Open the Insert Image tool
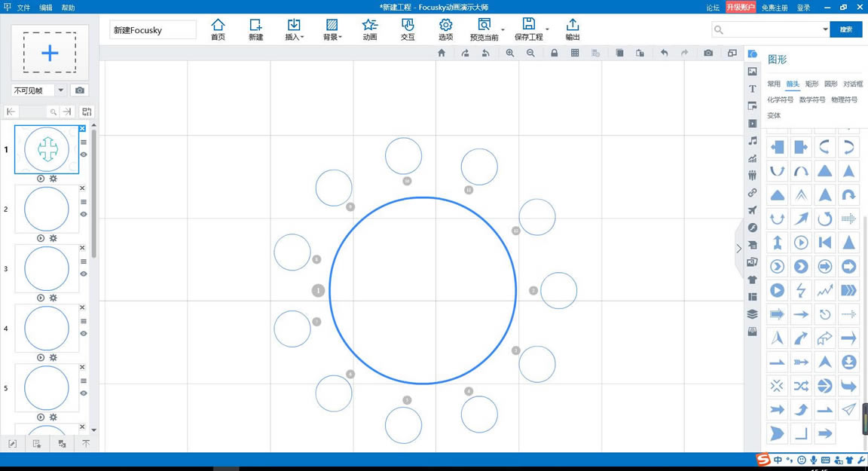 coord(752,71)
